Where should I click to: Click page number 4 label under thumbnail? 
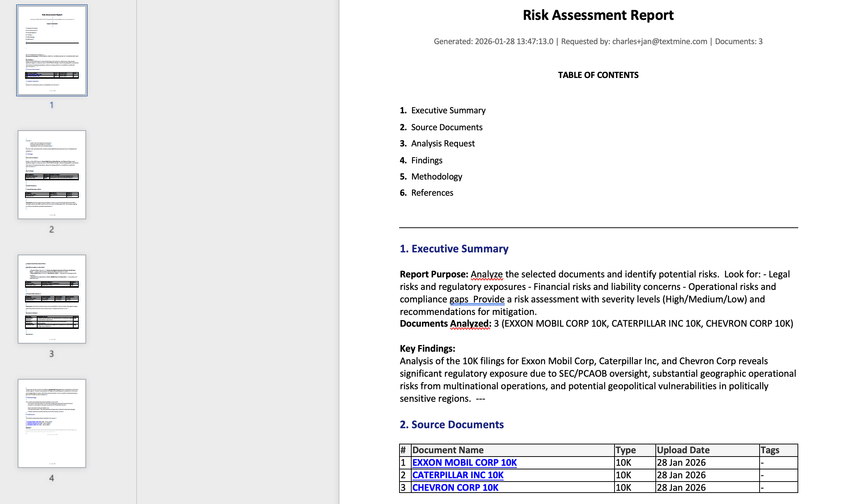pos(52,478)
